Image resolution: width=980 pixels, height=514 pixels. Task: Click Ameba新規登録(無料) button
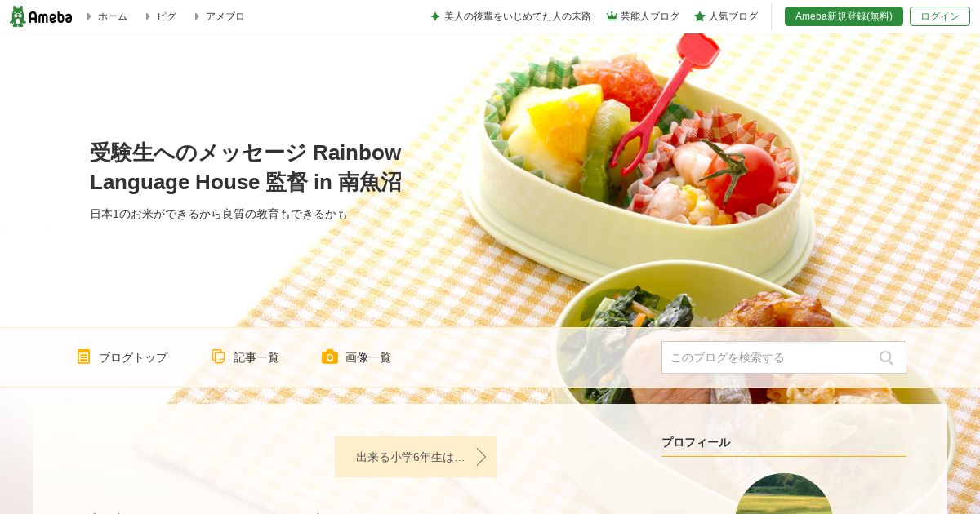844,16
